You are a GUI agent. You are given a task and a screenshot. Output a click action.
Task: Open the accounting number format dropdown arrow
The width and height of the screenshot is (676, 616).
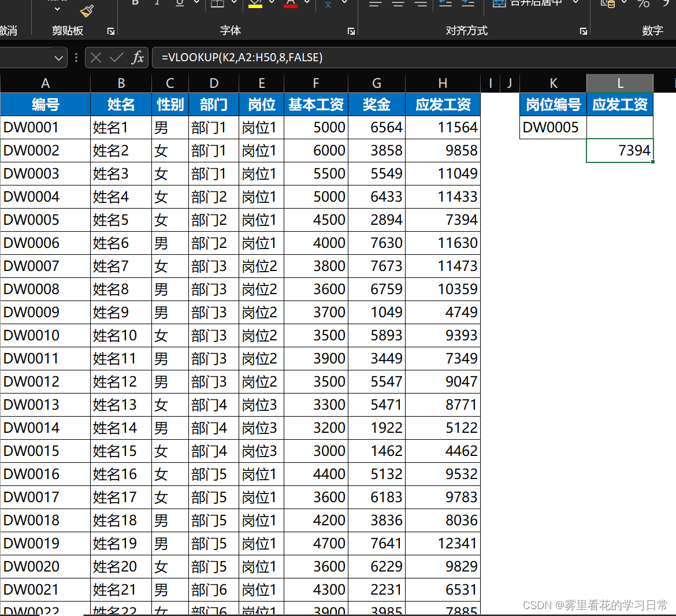pyautogui.click(x=624, y=2)
